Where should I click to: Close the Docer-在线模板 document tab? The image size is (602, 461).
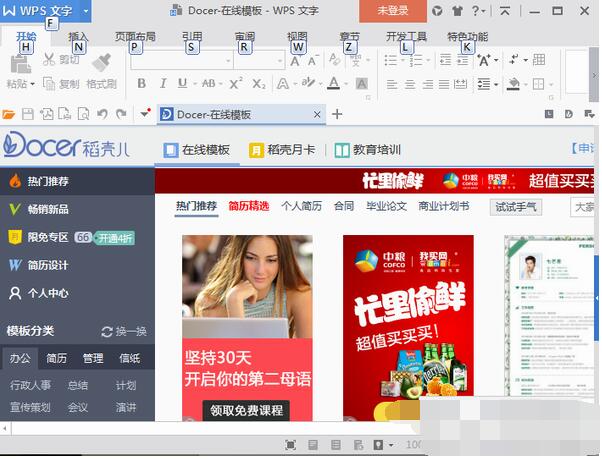(x=317, y=114)
